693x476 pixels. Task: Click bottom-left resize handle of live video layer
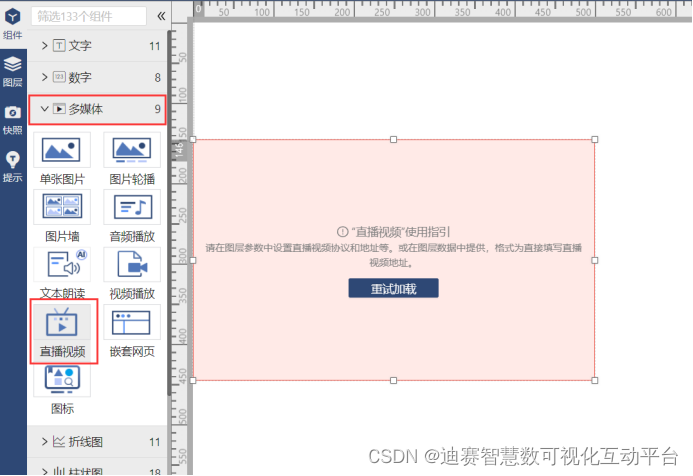coord(193,381)
